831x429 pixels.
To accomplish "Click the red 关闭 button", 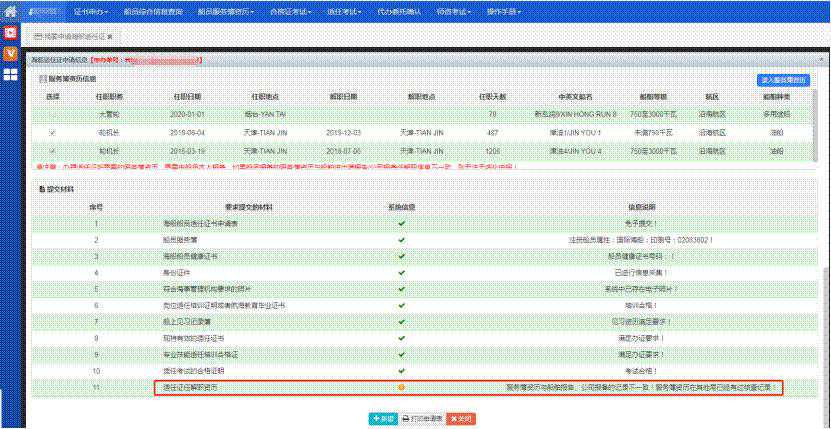I will [460, 417].
